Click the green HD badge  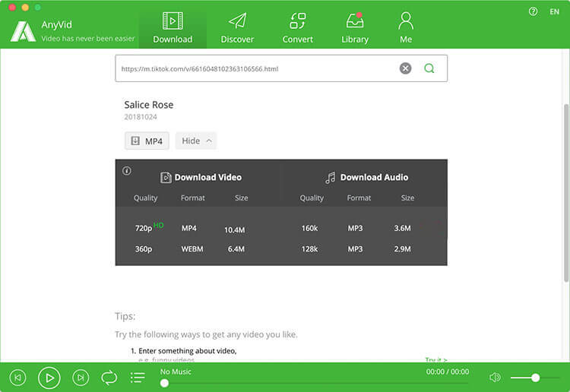coord(159,225)
